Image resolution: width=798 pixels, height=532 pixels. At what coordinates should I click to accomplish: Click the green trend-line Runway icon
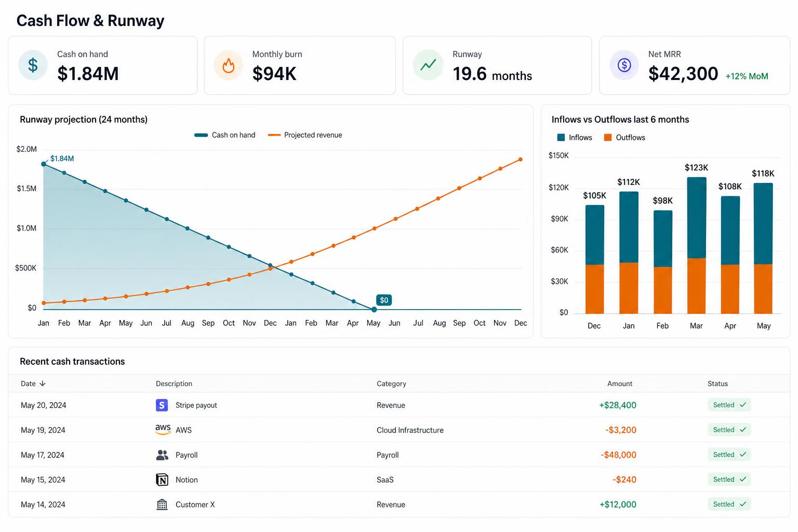click(428, 65)
